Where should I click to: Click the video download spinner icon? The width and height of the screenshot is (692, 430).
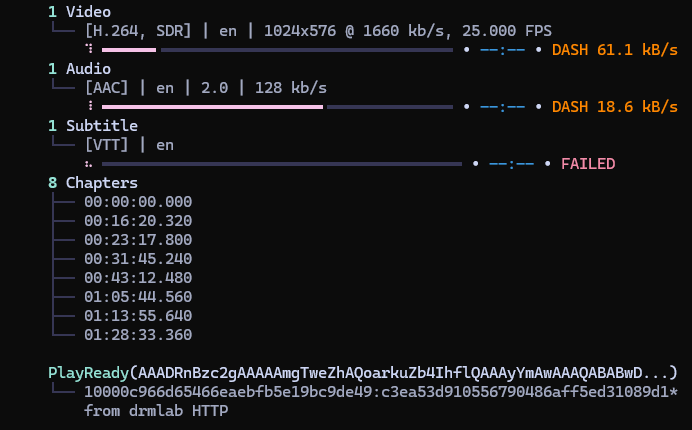point(89,49)
